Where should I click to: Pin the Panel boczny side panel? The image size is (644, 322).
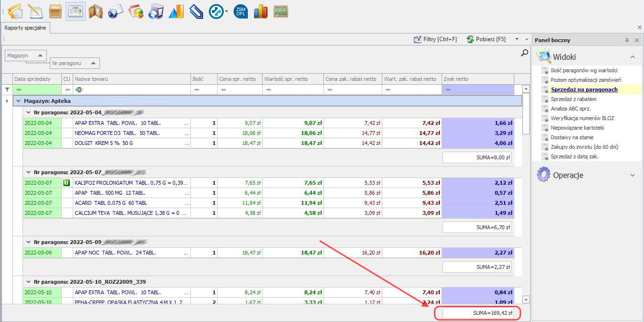627,40
